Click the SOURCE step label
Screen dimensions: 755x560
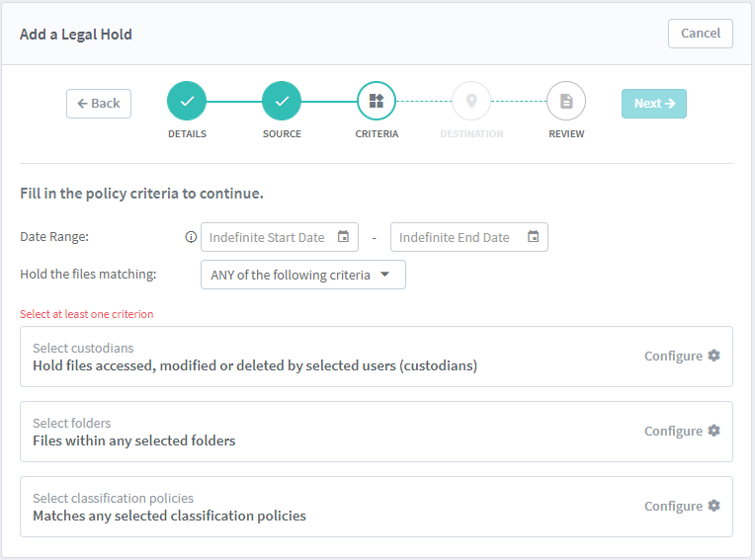tap(282, 133)
